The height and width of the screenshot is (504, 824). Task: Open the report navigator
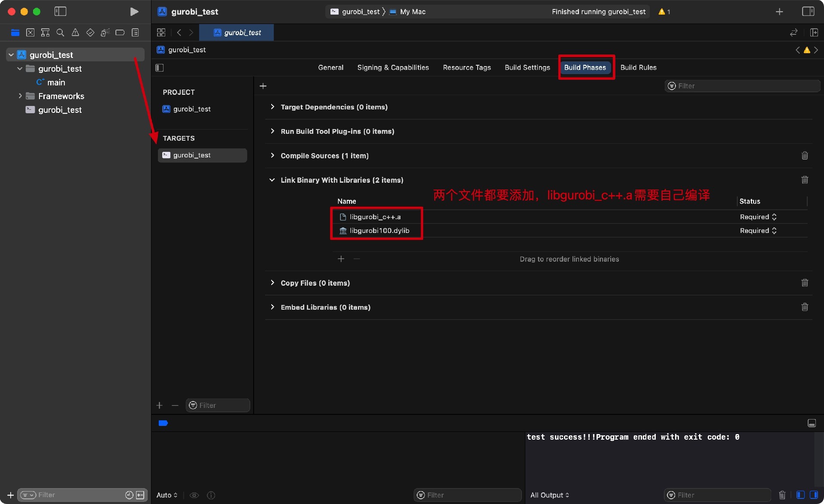(x=135, y=33)
